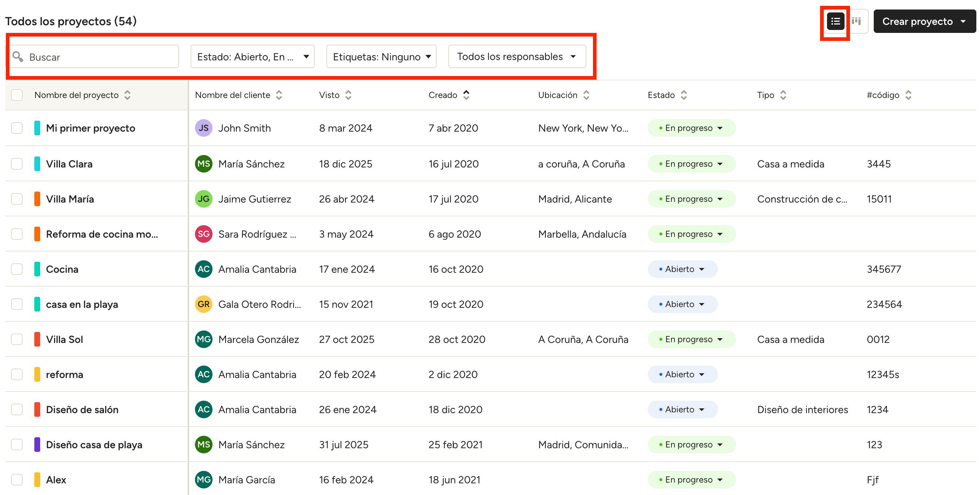Tick the Villa Clara row checkbox
This screenshot has width=980, height=495.
(17, 164)
